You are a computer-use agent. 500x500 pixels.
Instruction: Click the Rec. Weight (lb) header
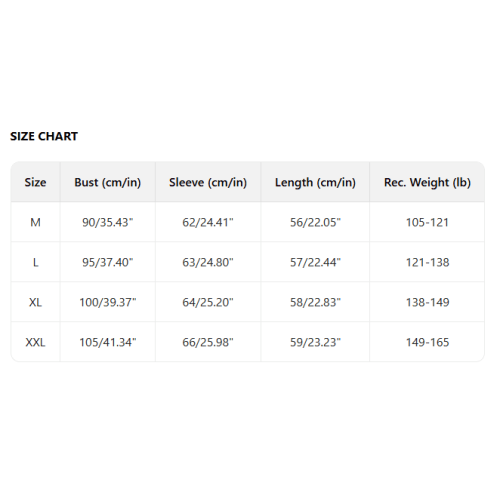(427, 182)
